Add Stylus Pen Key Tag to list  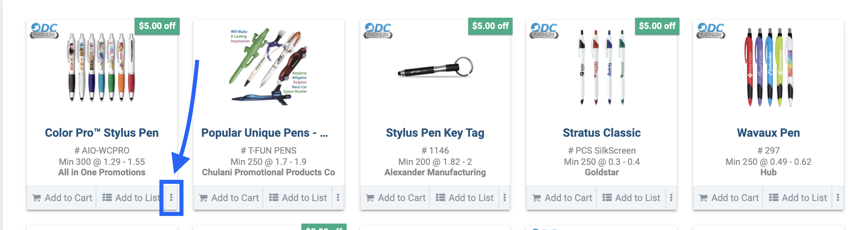[465, 198]
